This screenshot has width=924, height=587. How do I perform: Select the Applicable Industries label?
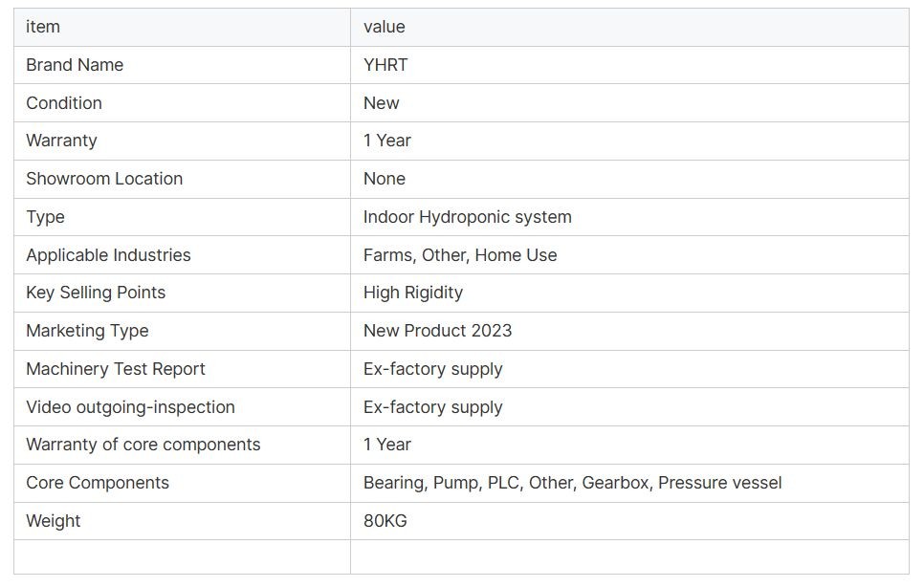[108, 255]
